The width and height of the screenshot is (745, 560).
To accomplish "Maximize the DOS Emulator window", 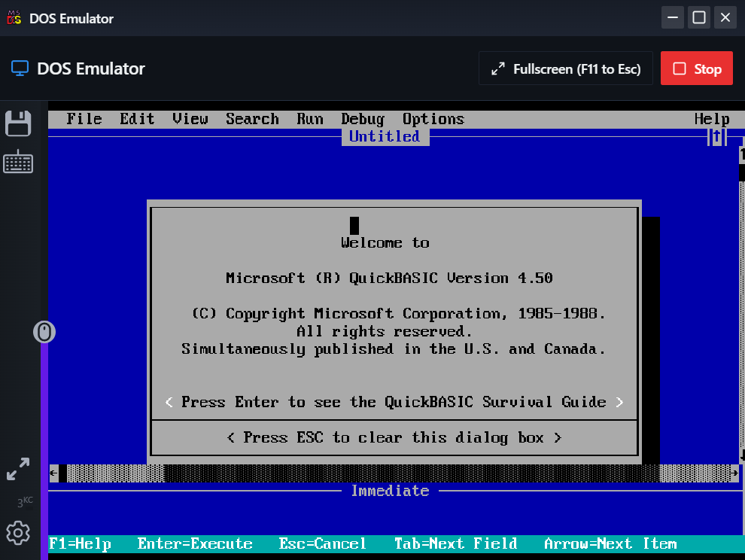I will tap(699, 17).
